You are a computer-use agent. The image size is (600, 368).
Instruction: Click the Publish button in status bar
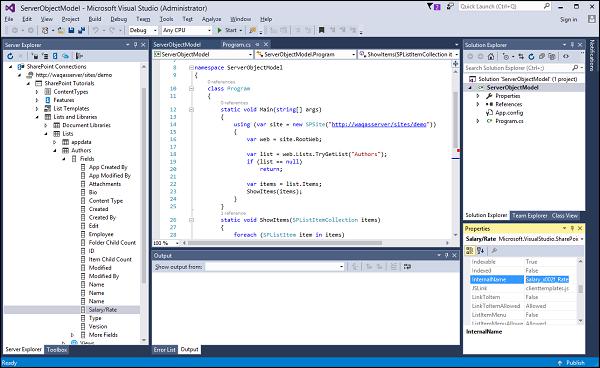click(572, 362)
